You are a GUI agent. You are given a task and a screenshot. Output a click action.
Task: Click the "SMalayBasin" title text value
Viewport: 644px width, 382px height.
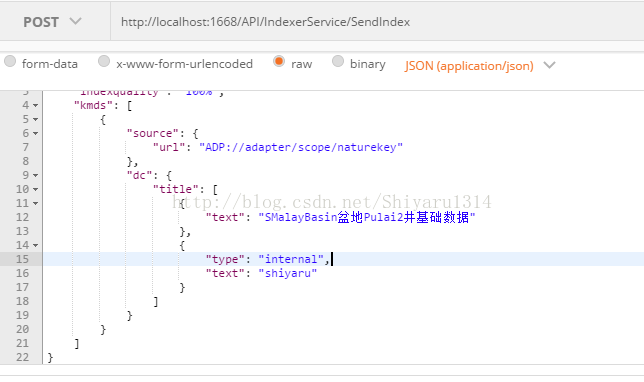coord(367,217)
